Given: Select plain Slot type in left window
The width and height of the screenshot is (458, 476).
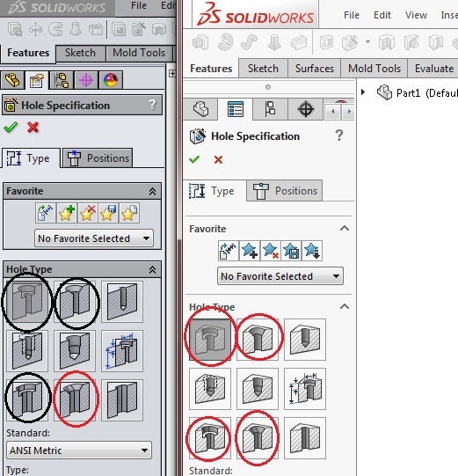Looking at the screenshot, I should [122, 399].
